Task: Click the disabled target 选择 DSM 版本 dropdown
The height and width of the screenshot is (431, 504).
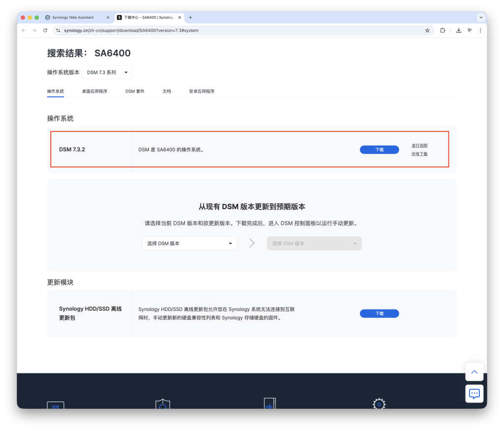Action: pyautogui.click(x=314, y=244)
